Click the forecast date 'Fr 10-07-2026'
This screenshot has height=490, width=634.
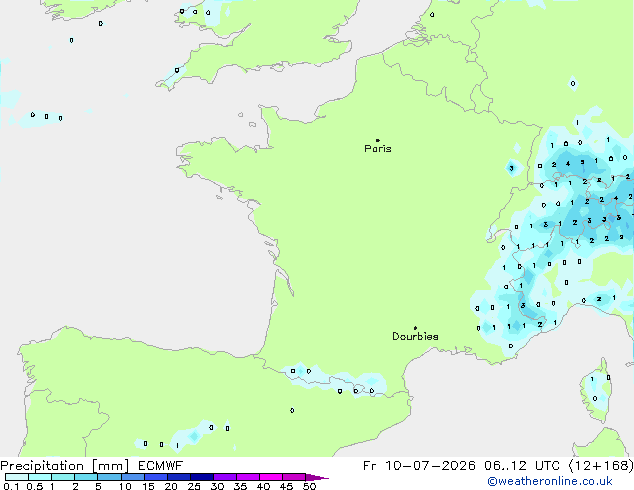[419, 466]
